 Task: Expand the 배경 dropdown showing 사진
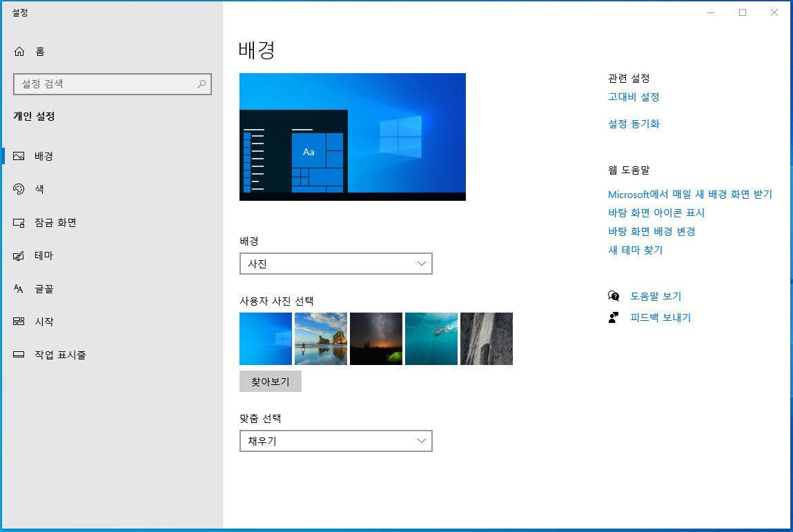pos(336,264)
